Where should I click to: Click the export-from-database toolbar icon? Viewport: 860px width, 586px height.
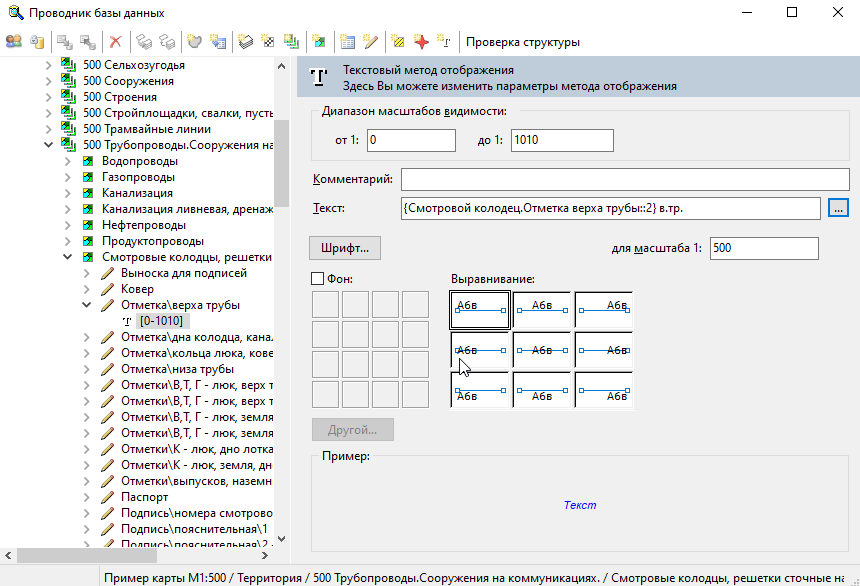click(x=87, y=42)
